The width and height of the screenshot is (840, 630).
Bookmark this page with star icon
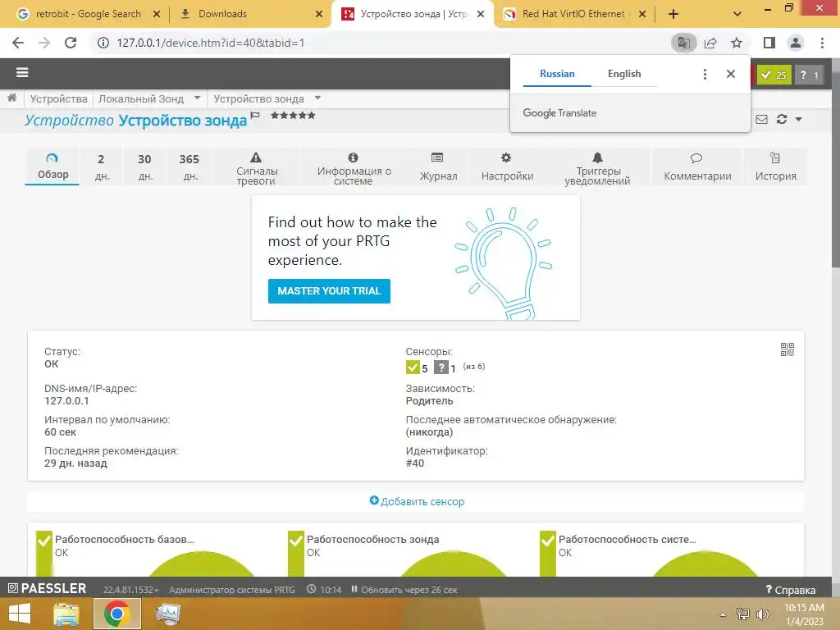coord(737,43)
